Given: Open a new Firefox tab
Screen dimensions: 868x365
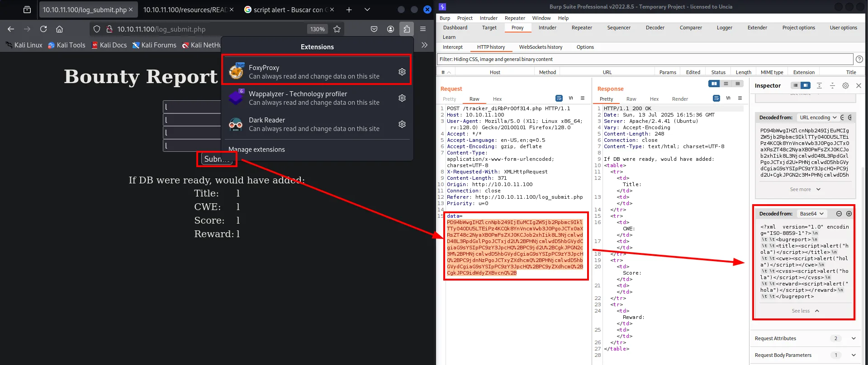Looking at the screenshot, I should pos(349,9).
